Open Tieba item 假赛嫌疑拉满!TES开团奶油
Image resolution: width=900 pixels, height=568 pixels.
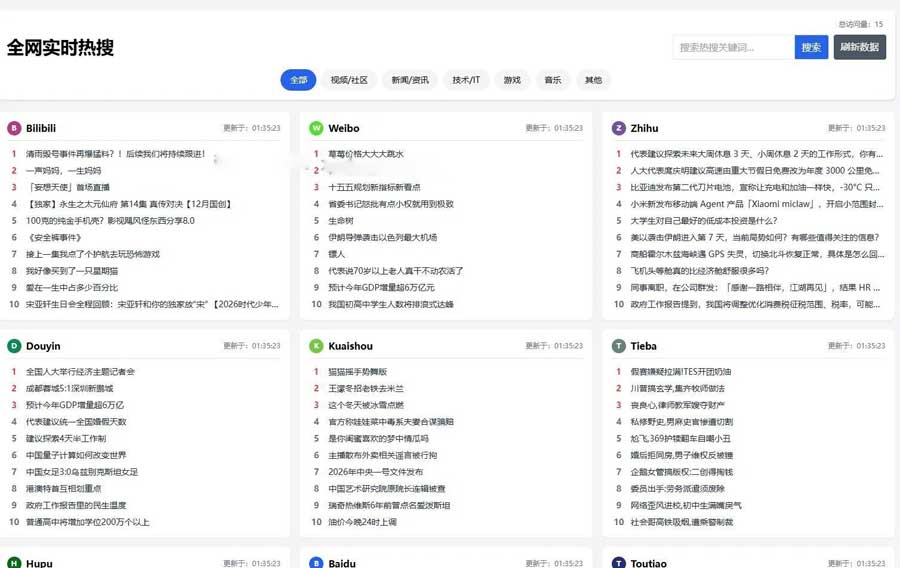[681, 371]
